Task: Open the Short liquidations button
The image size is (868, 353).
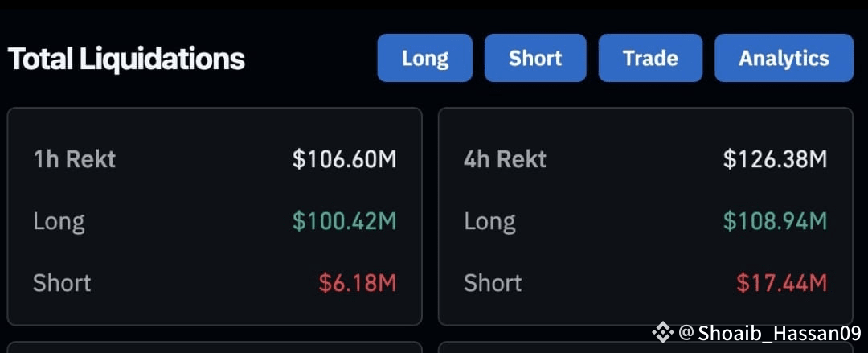Action: [x=534, y=58]
